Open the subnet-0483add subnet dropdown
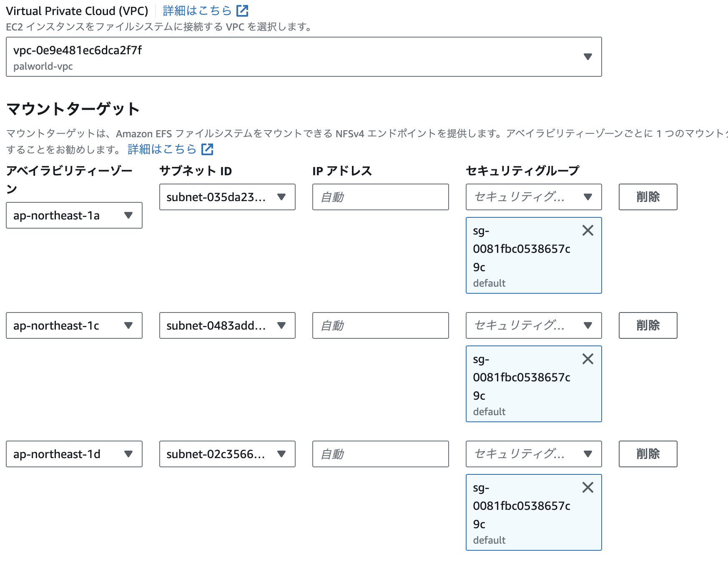The height and width of the screenshot is (562, 728). pos(227,325)
